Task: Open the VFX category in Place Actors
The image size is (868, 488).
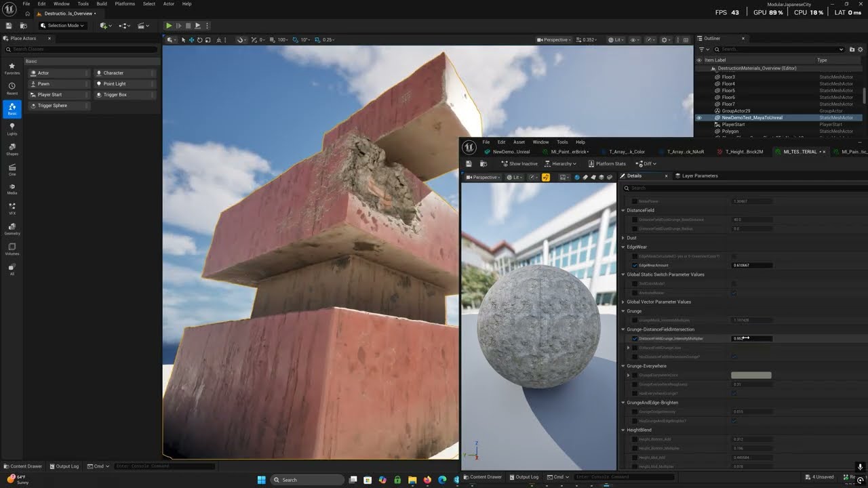Action: pyautogui.click(x=12, y=209)
